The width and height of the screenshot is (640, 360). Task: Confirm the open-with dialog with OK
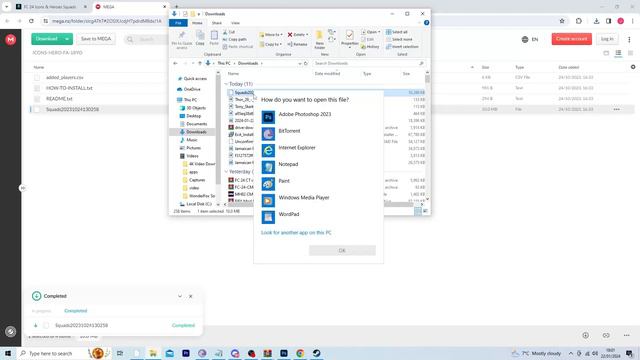point(342,250)
